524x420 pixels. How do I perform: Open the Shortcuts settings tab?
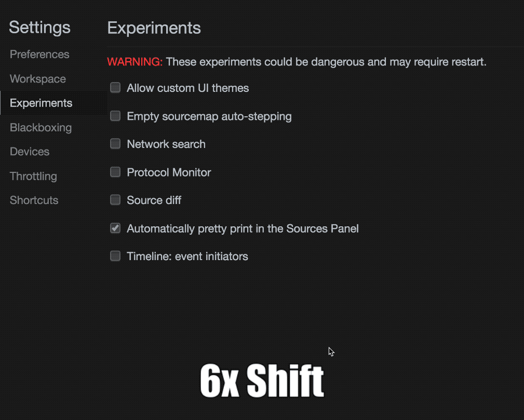point(34,200)
